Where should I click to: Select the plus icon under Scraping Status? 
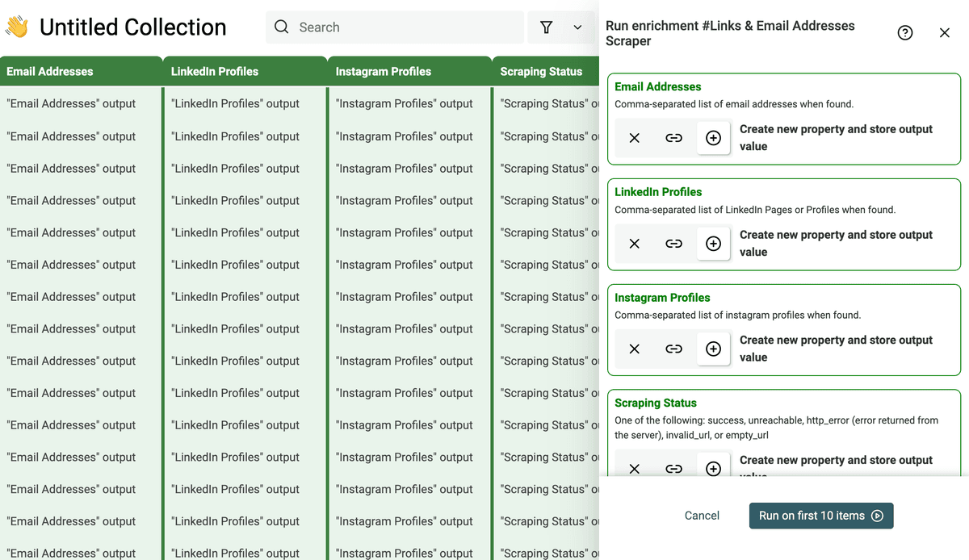click(713, 469)
